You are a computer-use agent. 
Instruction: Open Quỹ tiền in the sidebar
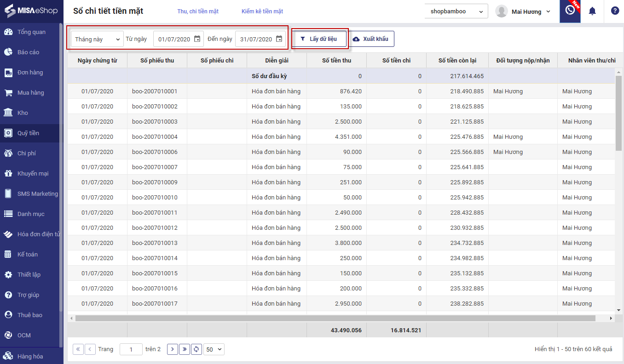pyautogui.click(x=28, y=133)
